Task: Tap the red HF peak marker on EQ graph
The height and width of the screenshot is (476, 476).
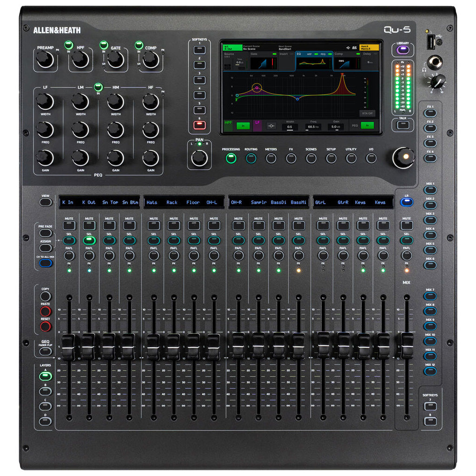Action: tap(343, 74)
